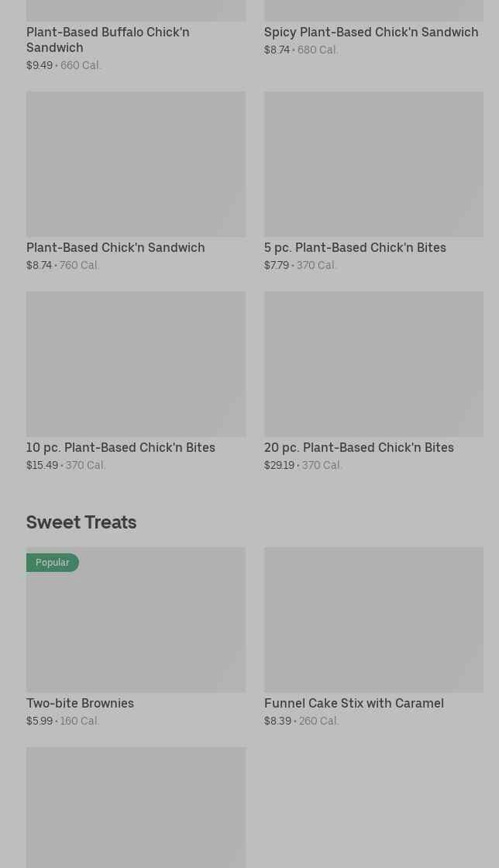The height and width of the screenshot is (868, 499).
Task: Open Plant-Based Buffalo Chick'n Sandwich item
Action: [x=108, y=40]
